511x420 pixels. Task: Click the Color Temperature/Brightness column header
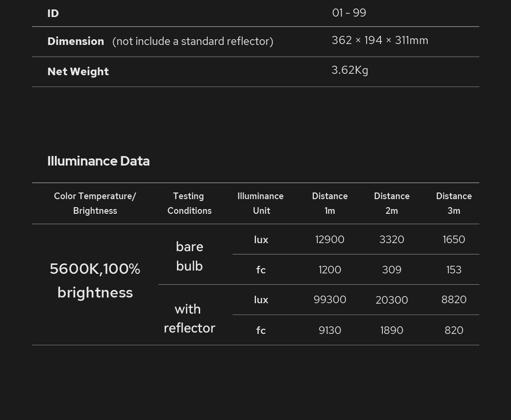point(95,203)
